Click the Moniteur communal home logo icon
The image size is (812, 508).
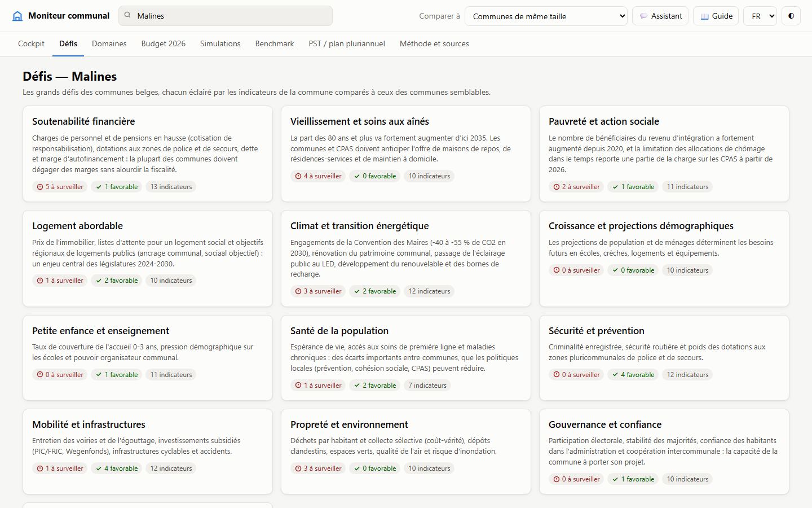pyautogui.click(x=17, y=16)
